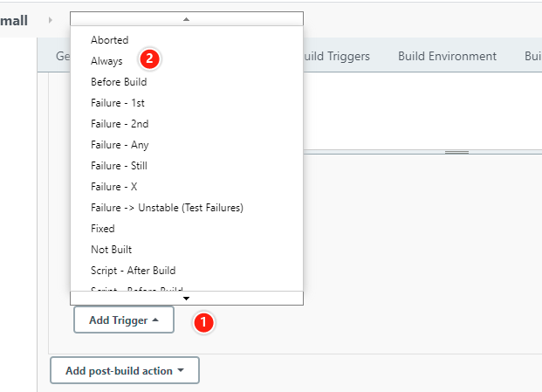Open the Add Trigger dropdown
Image resolution: width=542 pixels, height=392 pixels.
coord(124,320)
